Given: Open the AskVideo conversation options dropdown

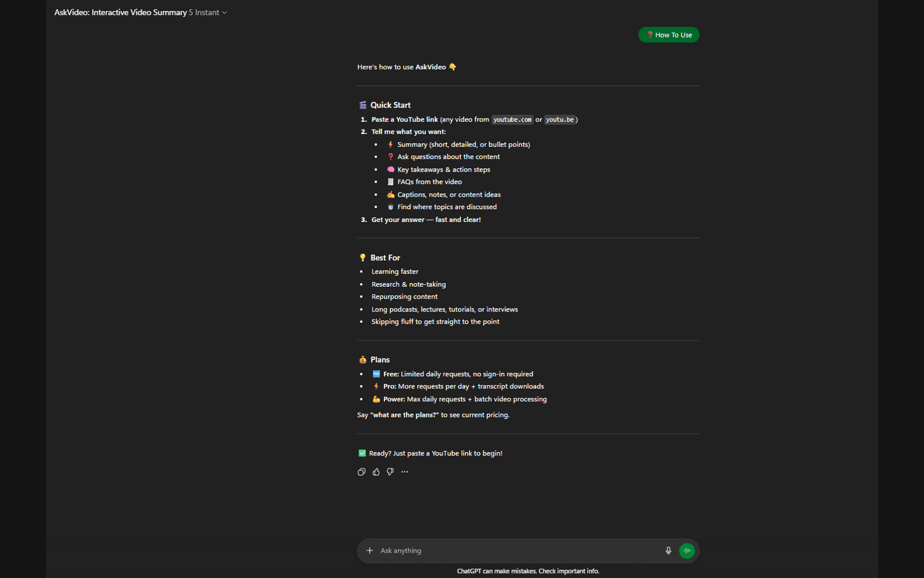Looking at the screenshot, I should (x=225, y=12).
